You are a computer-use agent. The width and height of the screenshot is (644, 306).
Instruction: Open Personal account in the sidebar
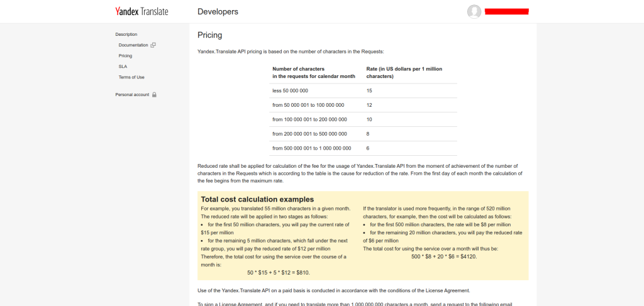[x=132, y=95]
